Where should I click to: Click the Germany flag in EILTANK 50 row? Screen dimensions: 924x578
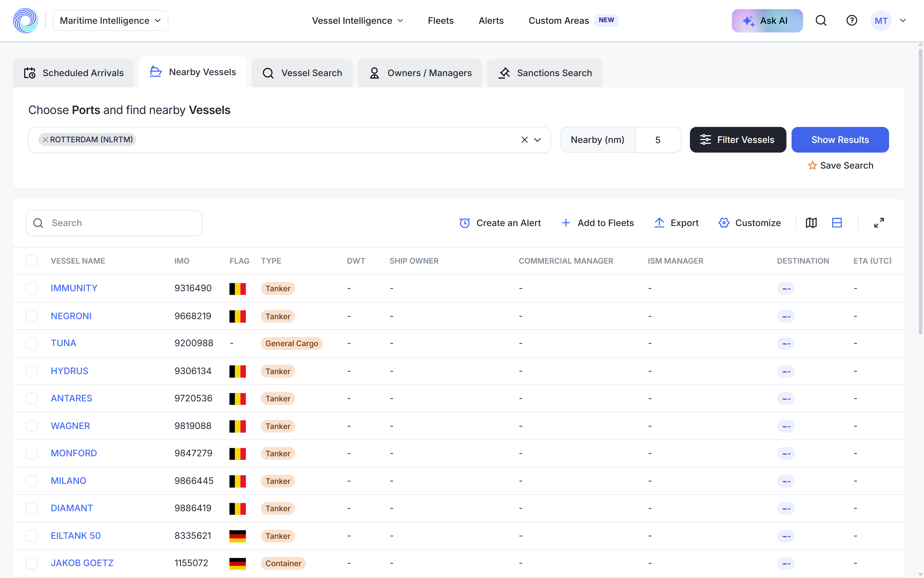click(237, 536)
